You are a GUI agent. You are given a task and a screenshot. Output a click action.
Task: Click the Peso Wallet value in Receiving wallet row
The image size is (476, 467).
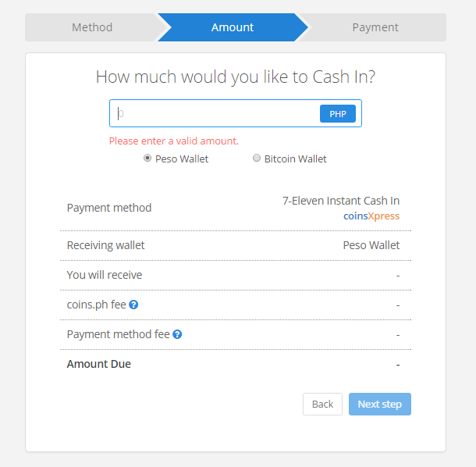[x=371, y=245]
